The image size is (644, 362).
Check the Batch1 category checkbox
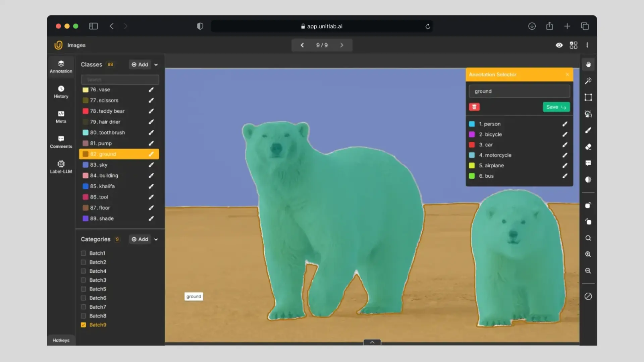coord(84,253)
